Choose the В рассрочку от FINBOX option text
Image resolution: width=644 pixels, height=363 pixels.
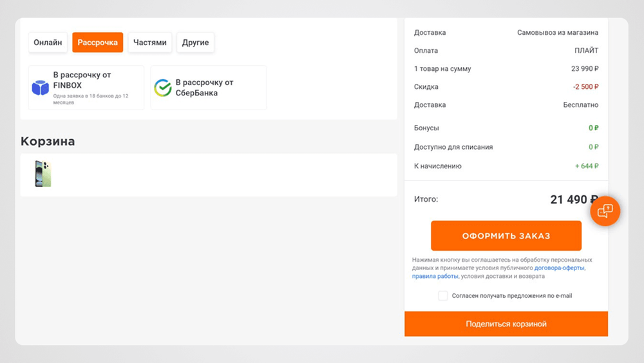80,80
